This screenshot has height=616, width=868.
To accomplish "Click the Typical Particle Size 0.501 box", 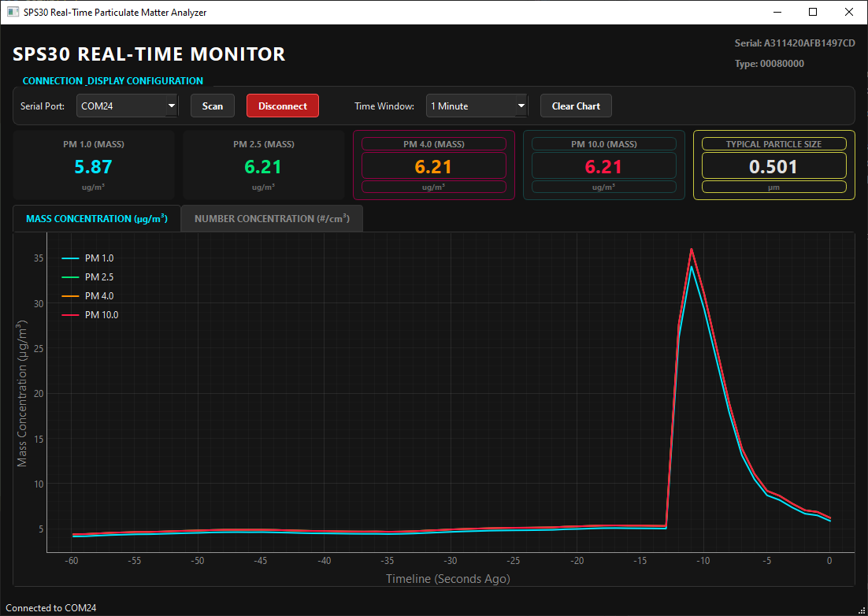I will [774, 166].
